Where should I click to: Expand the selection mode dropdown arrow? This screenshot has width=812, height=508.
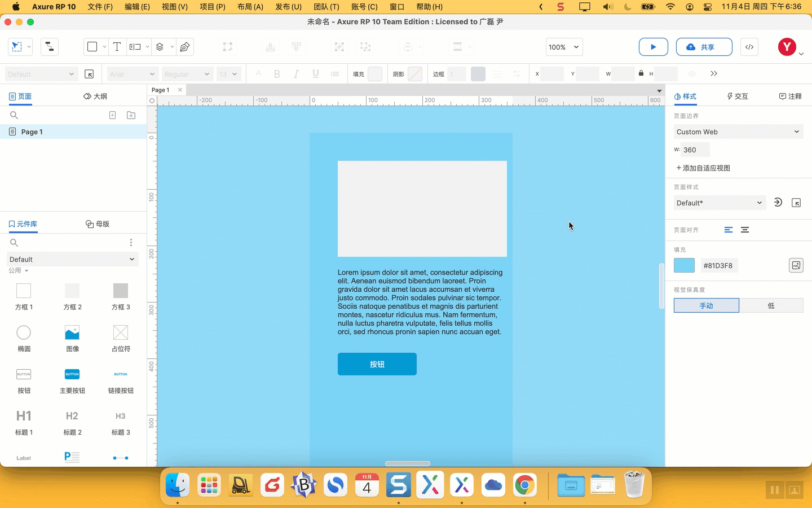click(29, 47)
